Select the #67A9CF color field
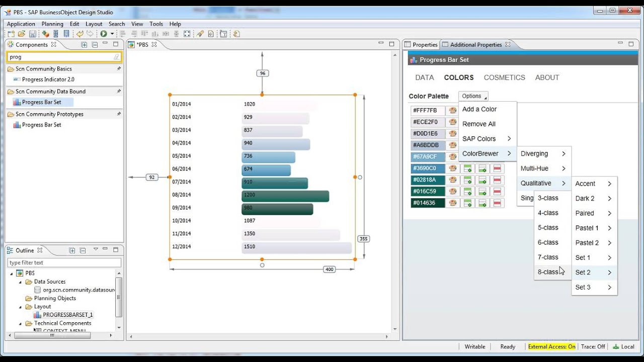 click(x=428, y=157)
